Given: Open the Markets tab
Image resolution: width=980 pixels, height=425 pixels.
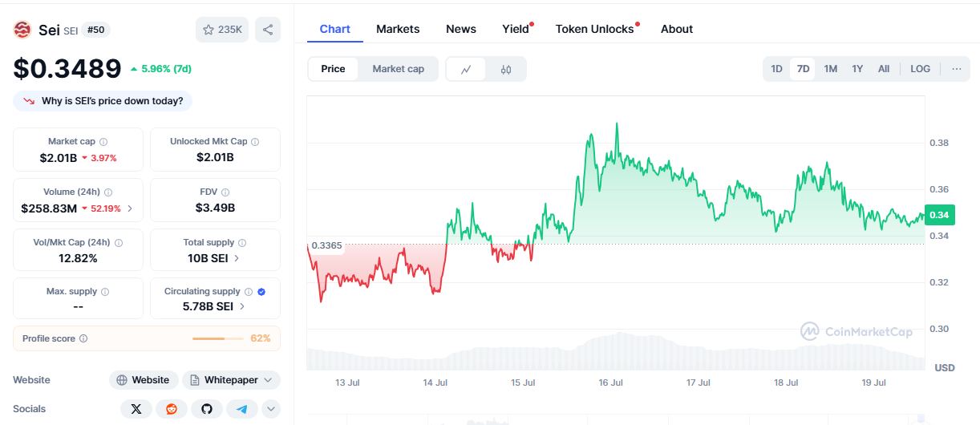Looking at the screenshot, I should [x=398, y=29].
